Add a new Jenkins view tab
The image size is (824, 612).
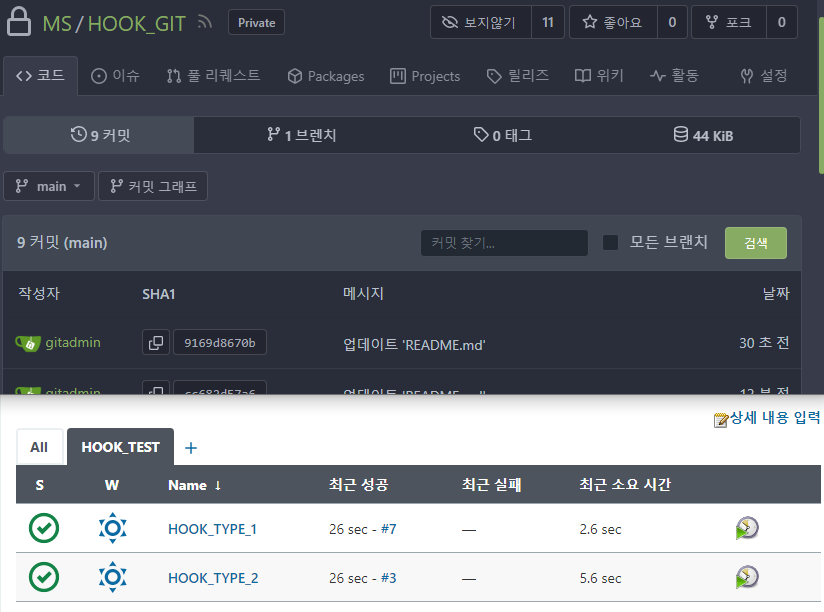[191, 448]
